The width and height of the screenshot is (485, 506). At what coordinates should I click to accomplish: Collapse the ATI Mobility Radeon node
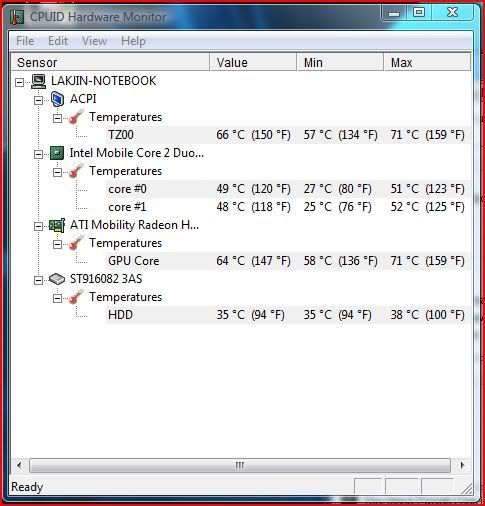(38, 226)
